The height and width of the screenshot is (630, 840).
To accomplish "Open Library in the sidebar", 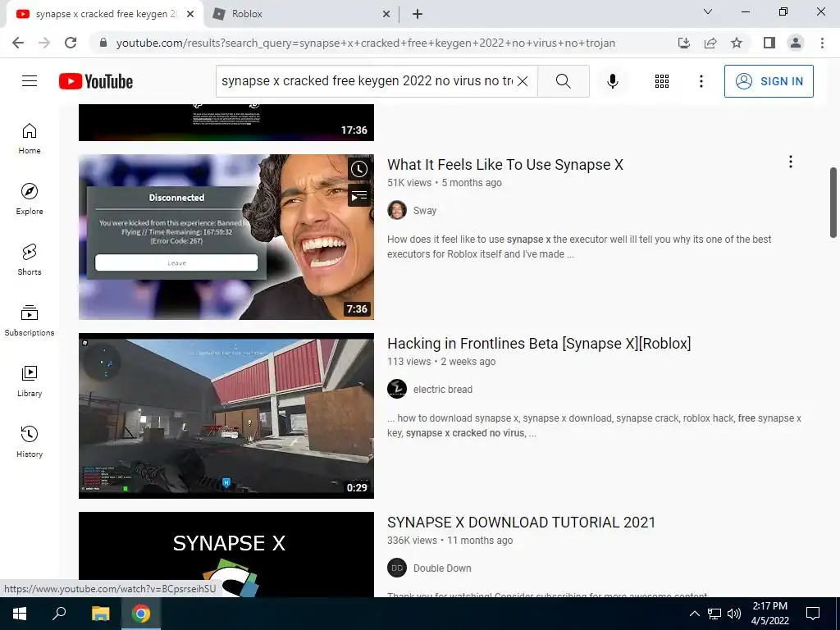I will 30,381.
